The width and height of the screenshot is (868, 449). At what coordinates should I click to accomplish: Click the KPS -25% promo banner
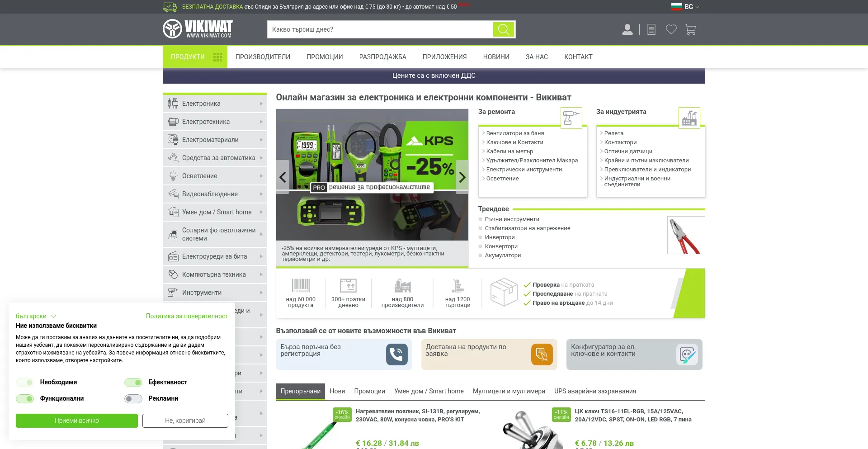tap(372, 175)
